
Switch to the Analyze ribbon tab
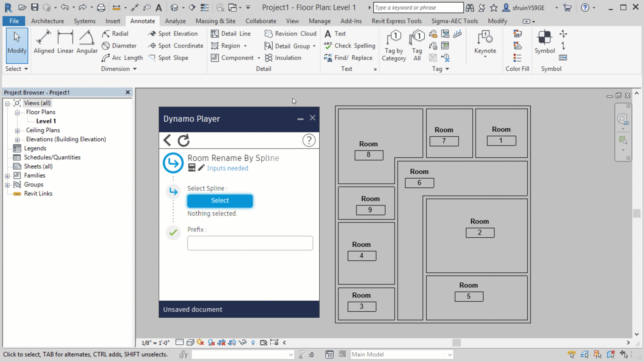[175, 21]
